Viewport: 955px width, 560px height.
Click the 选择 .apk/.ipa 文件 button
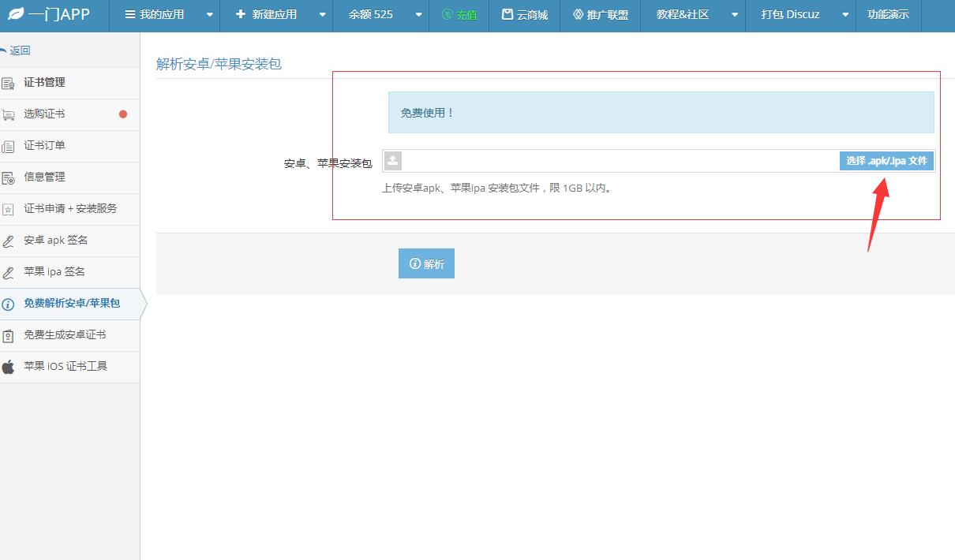(886, 161)
